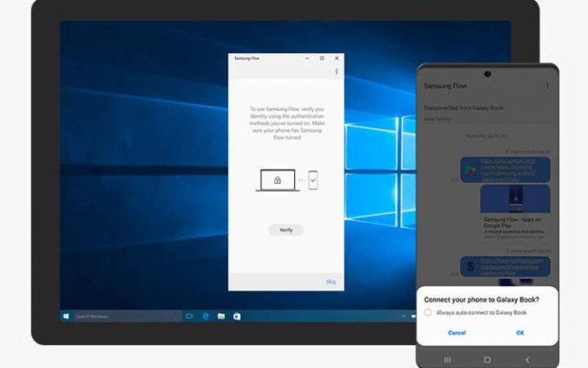Screen dimensions: 588x368
Task: Open Microsoft Store from the taskbar
Action: pos(237,316)
